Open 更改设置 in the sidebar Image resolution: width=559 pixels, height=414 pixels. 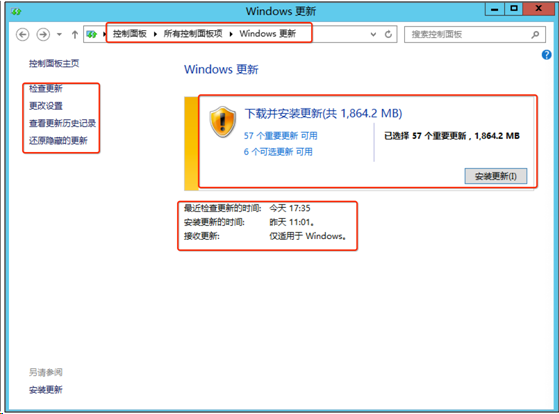coord(46,106)
